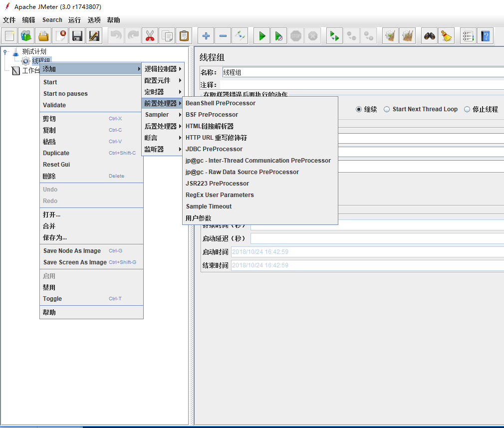Screen dimensions: 504x428
Task: Click the Undo arrow toolbar icon
Action: pyautogui.click(x=116, y=36)
